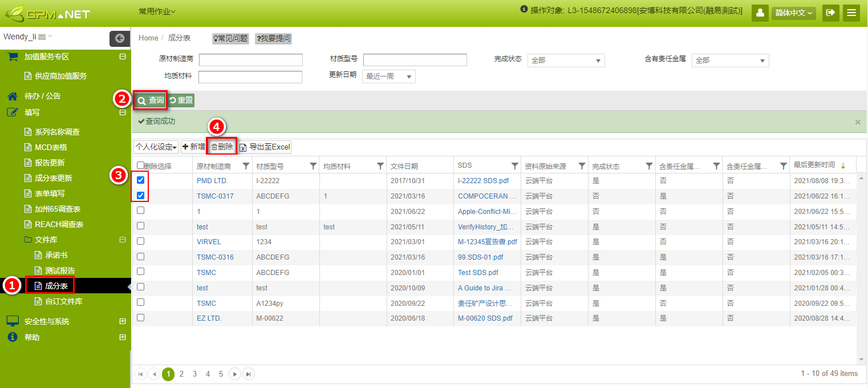Filter the 均质材料 column

click(380, 166)
